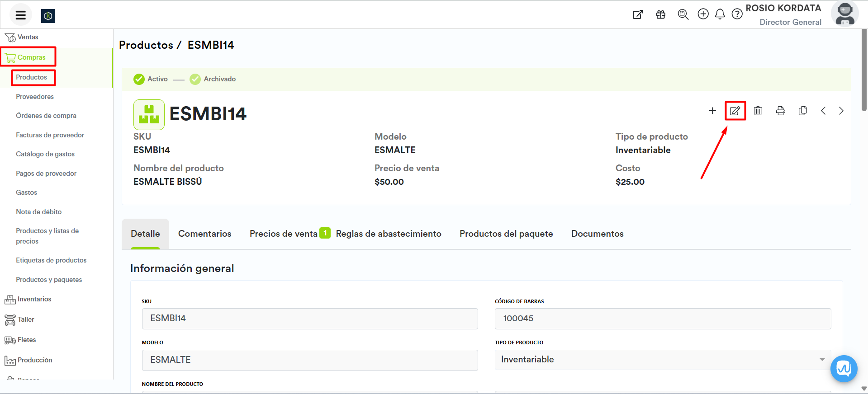Open the notifications bell

tap(720, 14)
